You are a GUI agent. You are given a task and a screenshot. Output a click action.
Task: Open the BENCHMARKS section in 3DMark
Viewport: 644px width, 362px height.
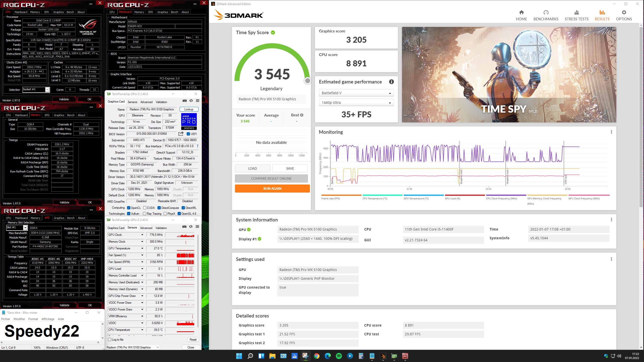pyautogui.click(x=546, y=15)
